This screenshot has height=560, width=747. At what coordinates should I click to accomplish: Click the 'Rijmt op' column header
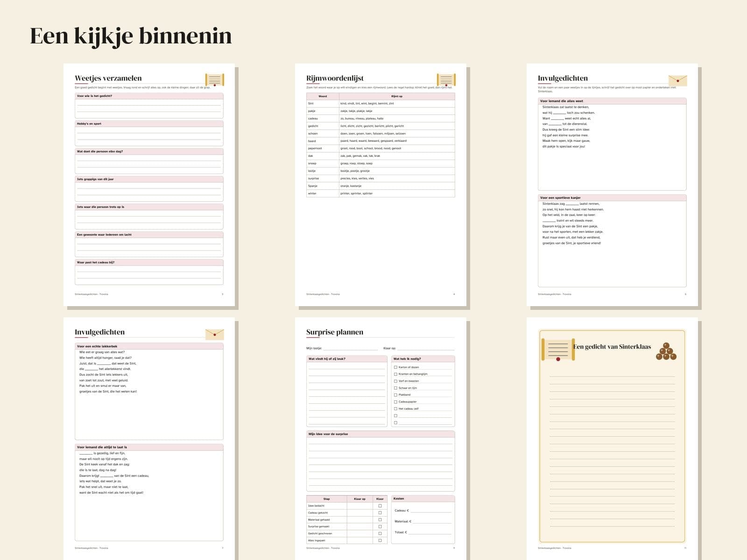[x=397, y=97]
